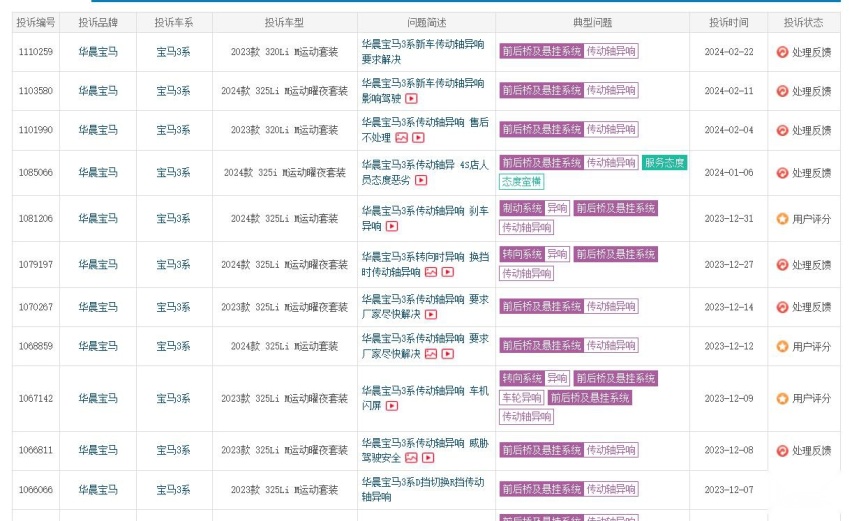Select date 2024-01-06
The width and height of the screenshot is (852, 521).
coord(729,172)
